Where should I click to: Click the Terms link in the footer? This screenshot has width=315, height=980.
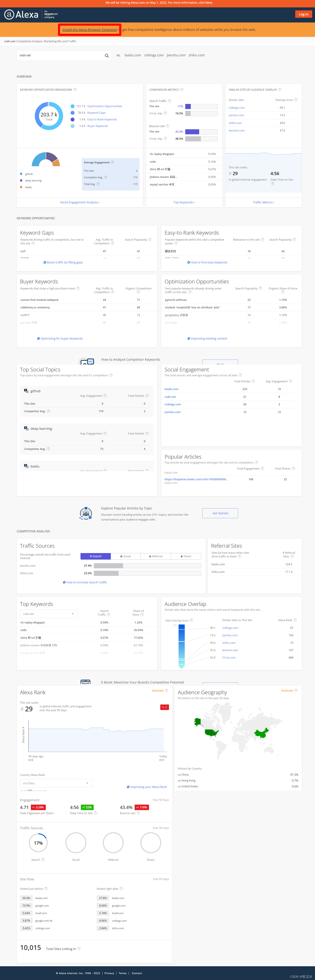point(123,973)
